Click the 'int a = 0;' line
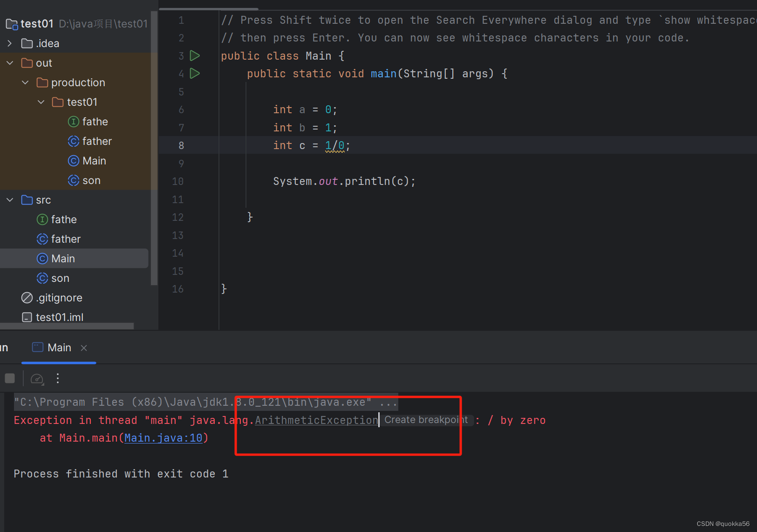The width and height of the screenshot is (757, 532). click(305, 110)
